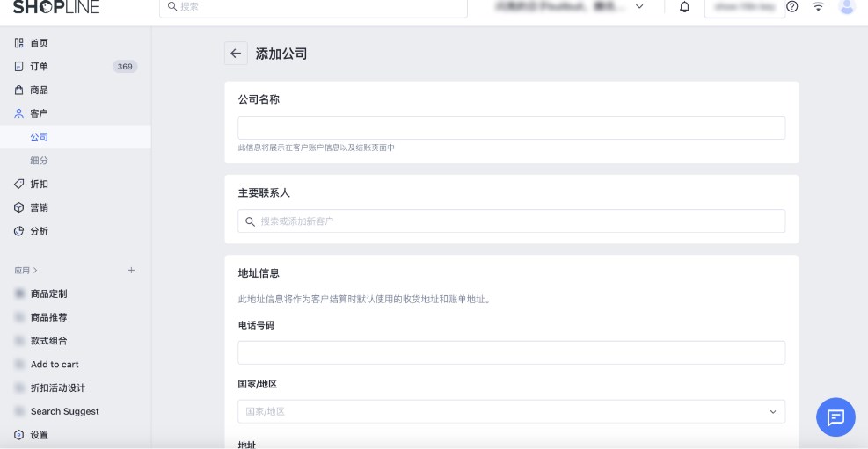Open the user avatar menu
Image resolution: width=868 pixels, height=449 pixels.
click(x=847, y=7)
